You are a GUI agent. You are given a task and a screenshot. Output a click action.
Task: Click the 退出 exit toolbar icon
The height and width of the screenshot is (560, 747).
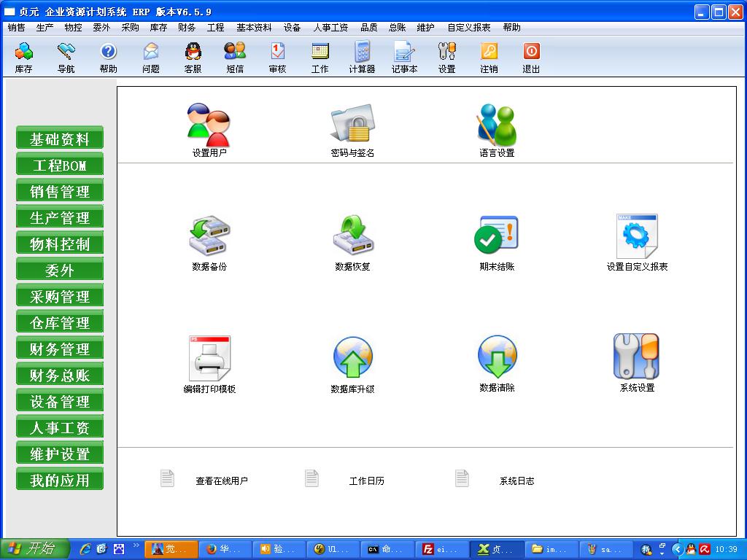(x=531, y=58)
